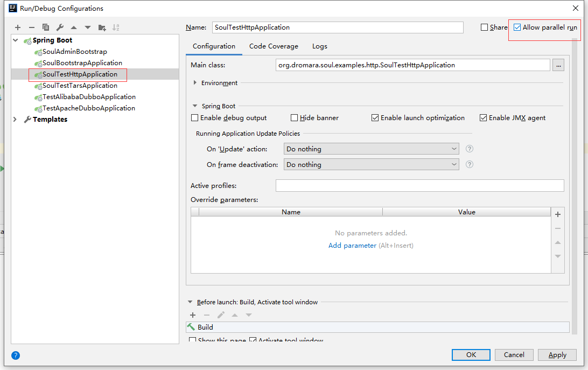Collapse the Before launch section
This screenshot has width=588, height=370.
tap(190, 302)
